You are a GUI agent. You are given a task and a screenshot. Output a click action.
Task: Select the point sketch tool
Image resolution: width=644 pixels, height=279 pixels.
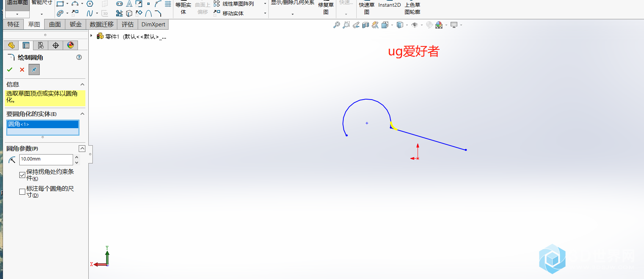[148, 4]
